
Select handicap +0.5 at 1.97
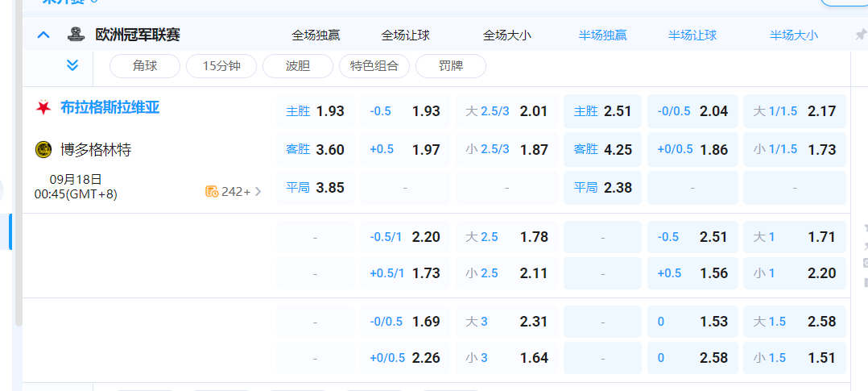(405, 150)
